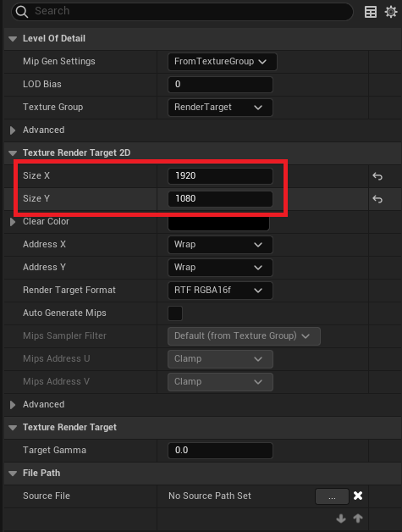The width and height of the screenshot is (402, 532).
Task: Select the LOD Bias label
Action: click(x=42, y=84)
